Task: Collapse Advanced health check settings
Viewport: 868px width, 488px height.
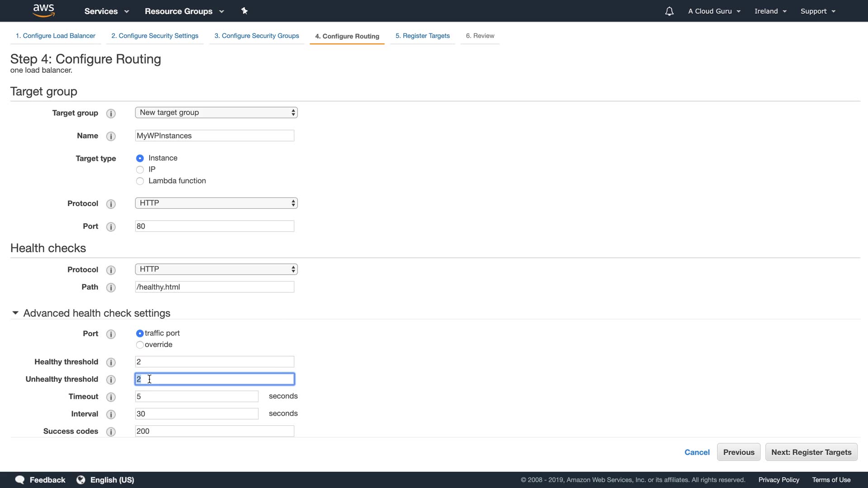Action: [x=15, y=313]
